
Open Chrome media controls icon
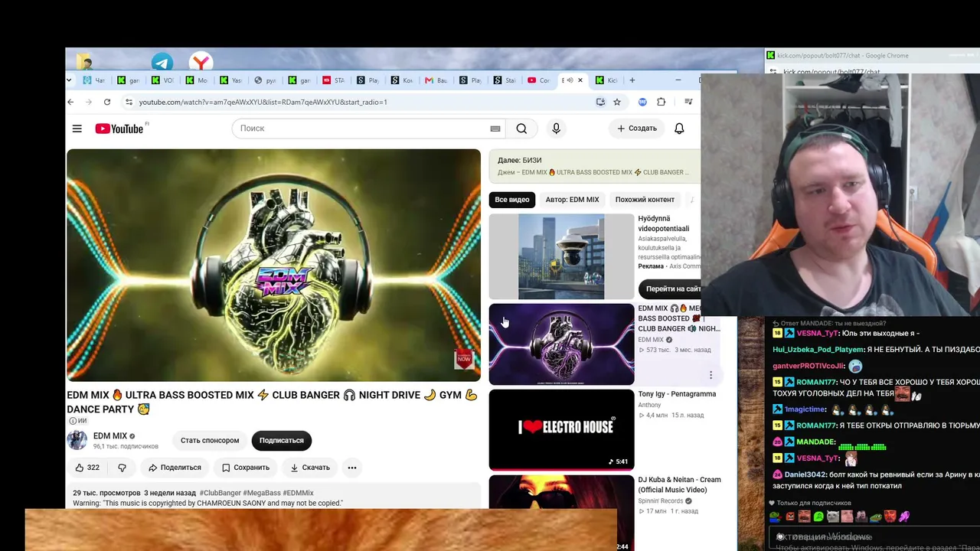(x=688, y=102)
